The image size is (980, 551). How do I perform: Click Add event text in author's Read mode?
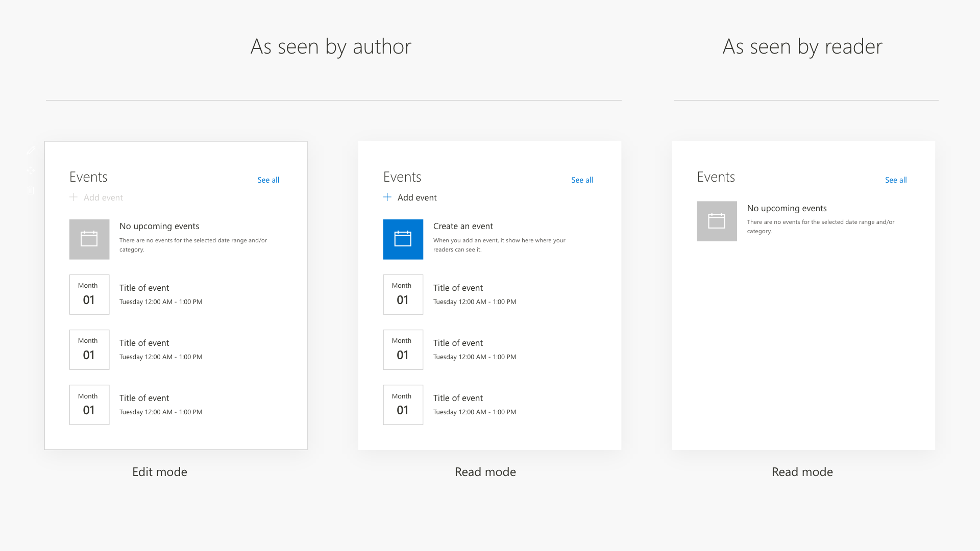[417, 197]
